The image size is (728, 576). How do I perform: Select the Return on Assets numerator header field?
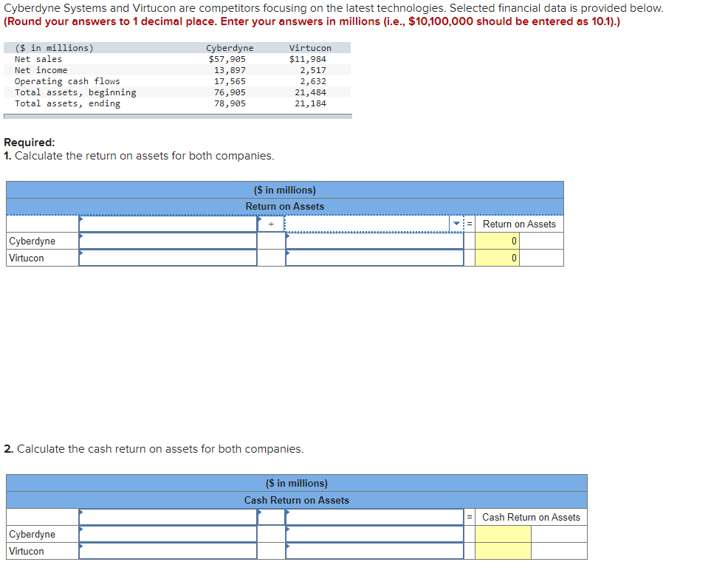tap(168, 224)
